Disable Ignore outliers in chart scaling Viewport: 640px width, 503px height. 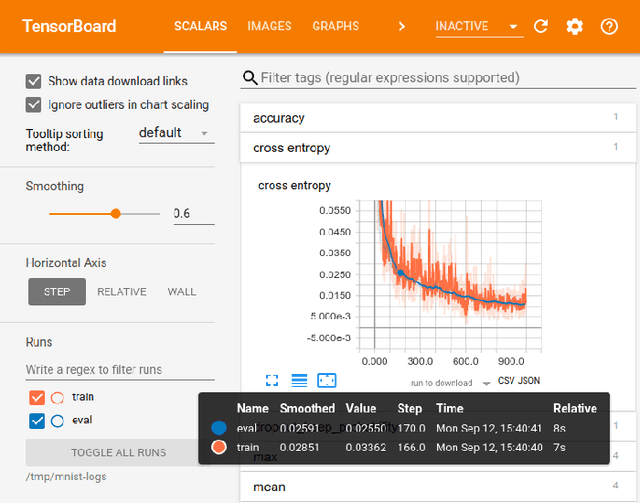34,104
